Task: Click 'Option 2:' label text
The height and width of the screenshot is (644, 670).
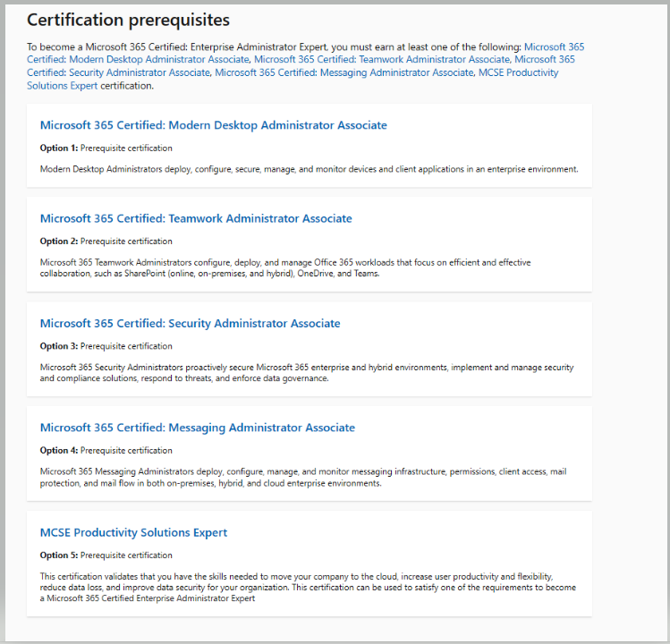Action: coord(59,241)
